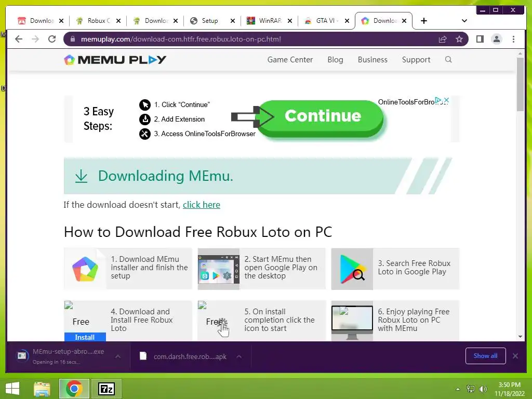
Task: Click the Chrome taskbar icon
Action: [74, 389]
